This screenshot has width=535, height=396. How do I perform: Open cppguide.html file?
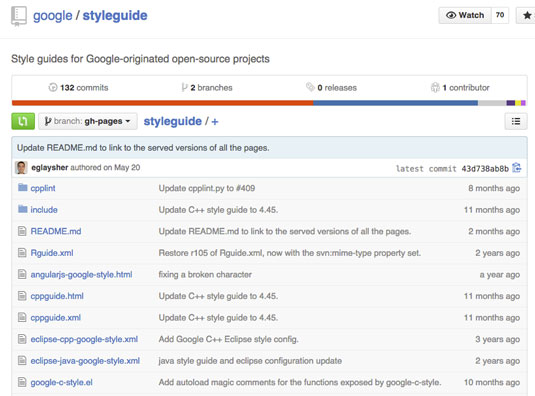[57, 296]
